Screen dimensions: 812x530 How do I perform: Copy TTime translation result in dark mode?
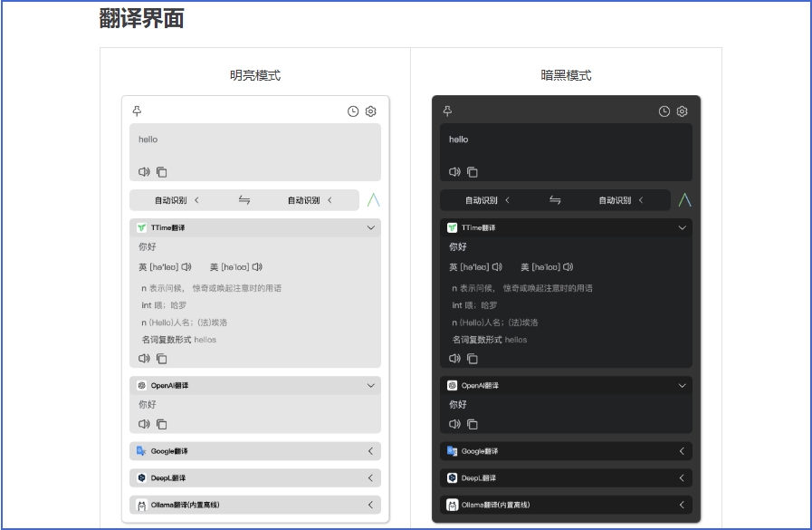tap(473, 359)
